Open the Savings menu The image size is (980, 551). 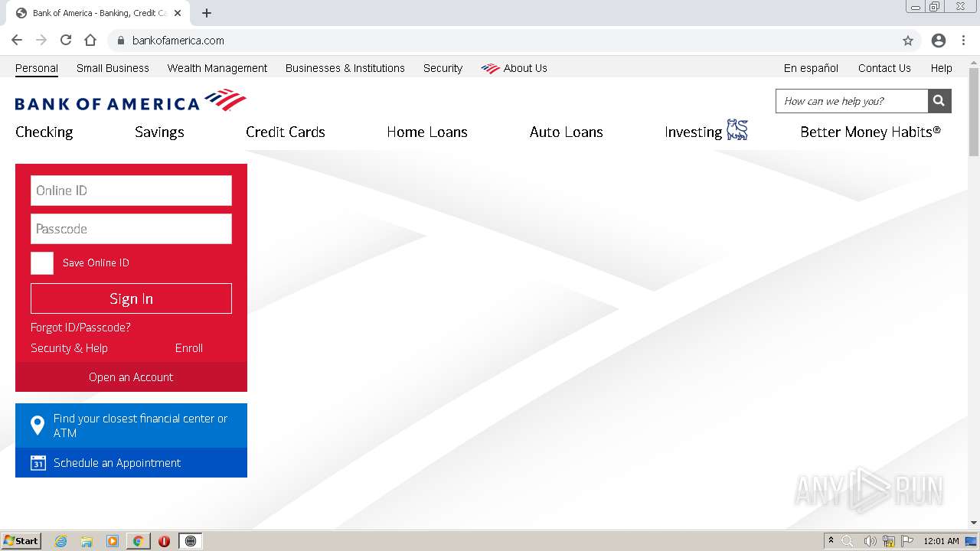(159, 132)
